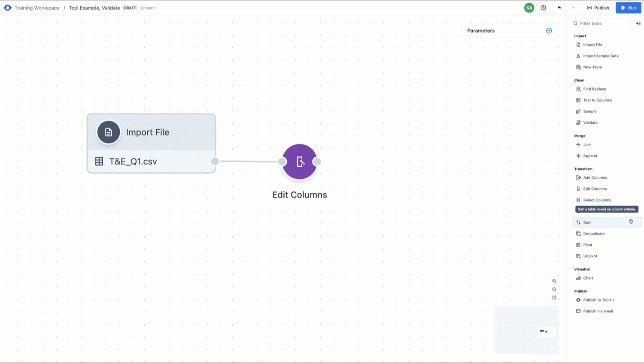644x363 pixels.
Task: Pick the Deduplicate tool from list
Action: click(594, 234)
